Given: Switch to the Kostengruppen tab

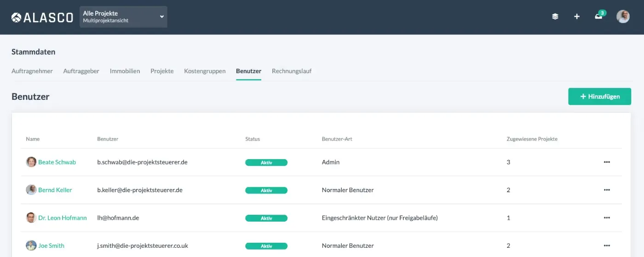Looking at the screenshot, I should pyautogui.click(x=205, y=71).
